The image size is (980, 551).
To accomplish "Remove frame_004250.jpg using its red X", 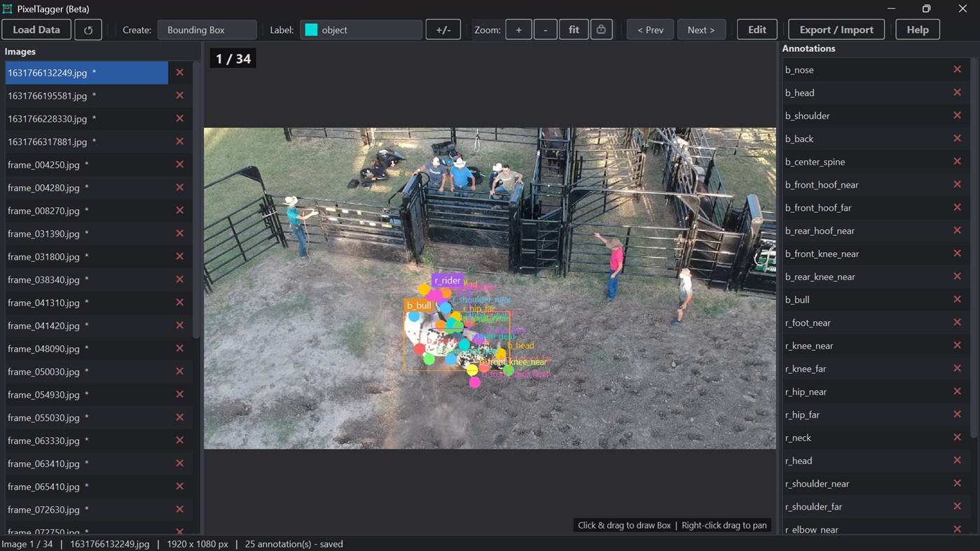I will [180, 165].
